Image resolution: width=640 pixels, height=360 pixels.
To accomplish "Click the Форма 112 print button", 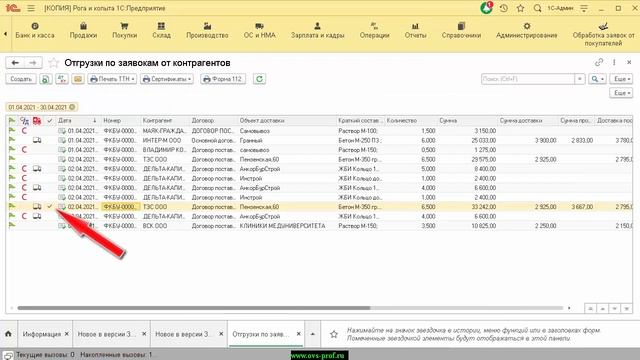I will coord(223,79).
